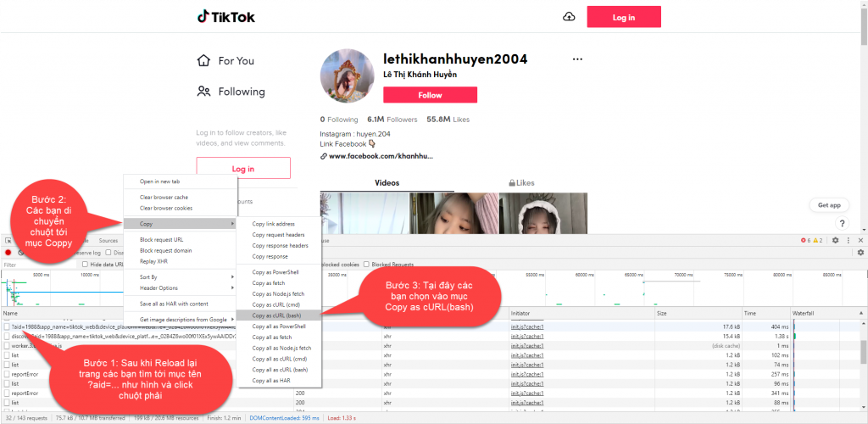Open the Sources tab in DevTools

coord(108,241)
